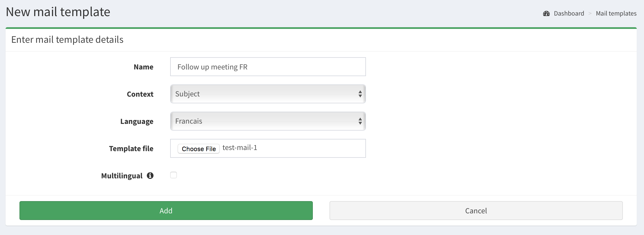Click the Context field label

click(x=140, y=94)
